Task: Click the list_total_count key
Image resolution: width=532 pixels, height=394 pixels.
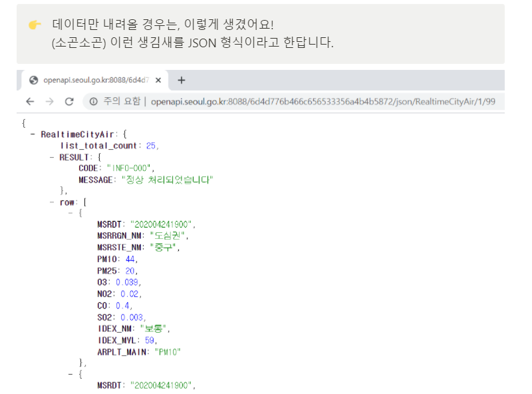Action: click(98, 146)
